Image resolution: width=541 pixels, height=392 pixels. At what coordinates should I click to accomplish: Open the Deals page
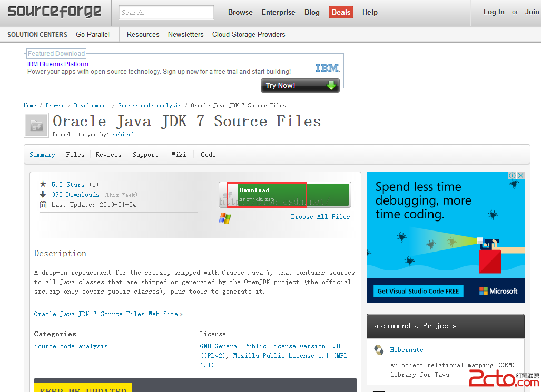point(341,13)
